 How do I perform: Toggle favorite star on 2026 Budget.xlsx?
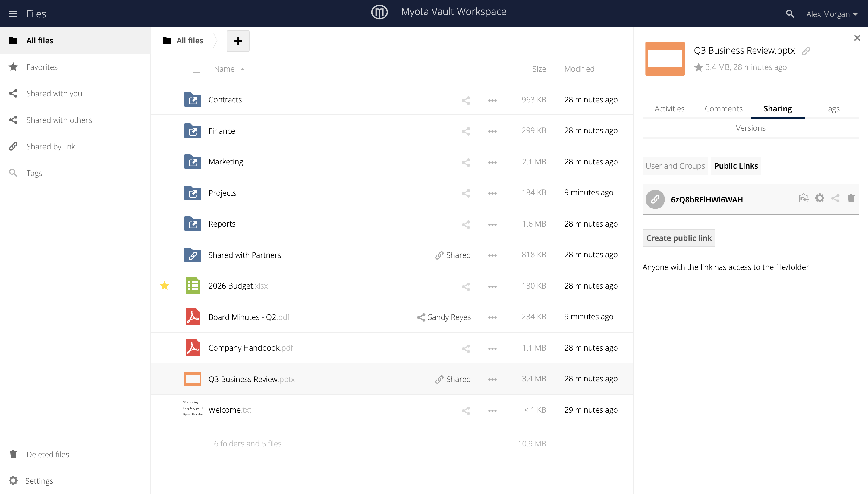pos(164,286)
